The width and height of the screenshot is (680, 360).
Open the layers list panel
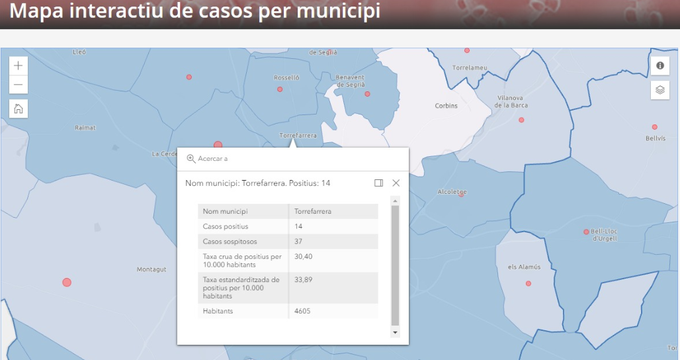coord(660,90)
